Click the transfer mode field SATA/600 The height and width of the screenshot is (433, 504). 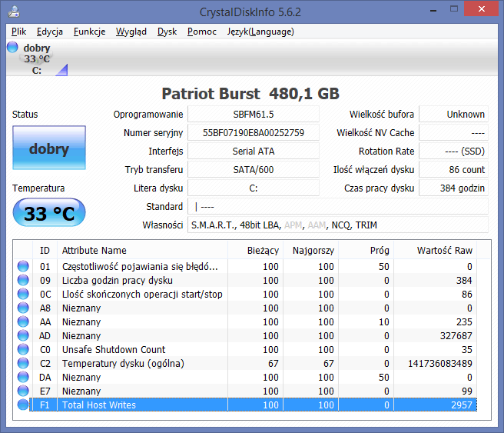(x=254, y=169)
